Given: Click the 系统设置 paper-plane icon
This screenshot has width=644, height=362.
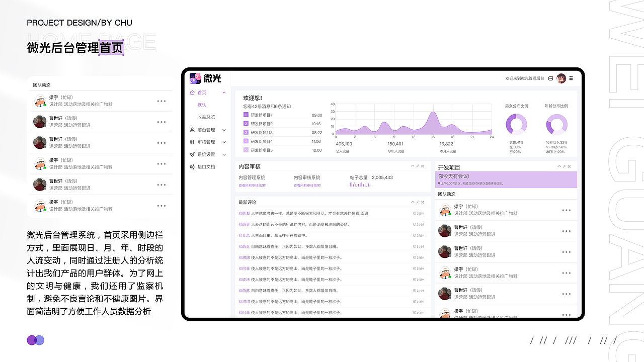Looking at the screenshot, I should pos(192,154).
